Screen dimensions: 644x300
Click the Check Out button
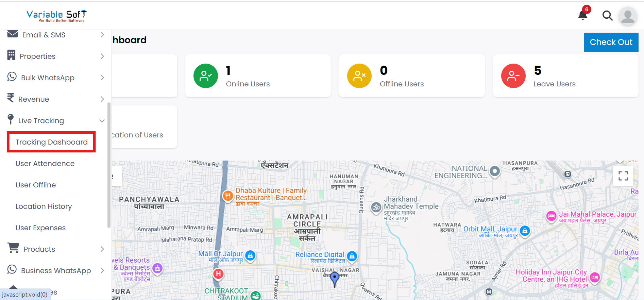coord(611,42)
